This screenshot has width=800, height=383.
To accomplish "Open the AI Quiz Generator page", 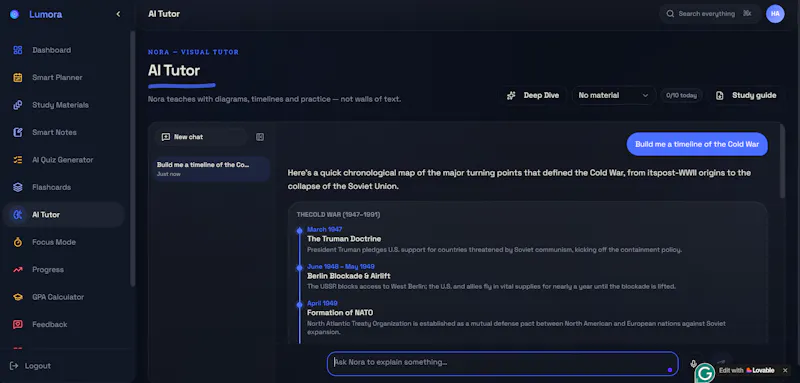I will click(x=63, y=160).
